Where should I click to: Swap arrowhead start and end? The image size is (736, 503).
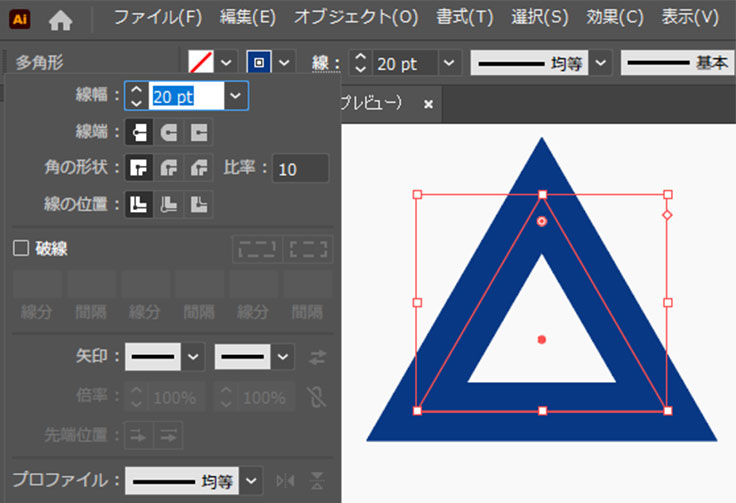point(318,356)
